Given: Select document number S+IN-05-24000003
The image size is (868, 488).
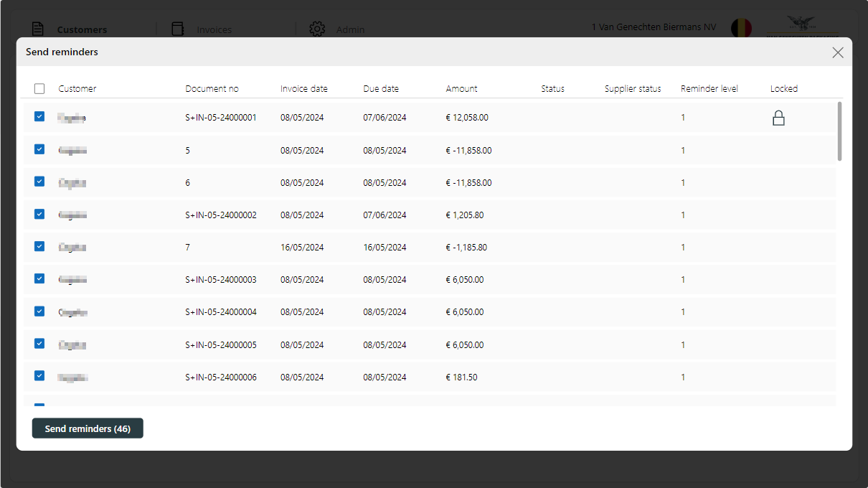Looking at the screenshot, I should tap(221, 280).
